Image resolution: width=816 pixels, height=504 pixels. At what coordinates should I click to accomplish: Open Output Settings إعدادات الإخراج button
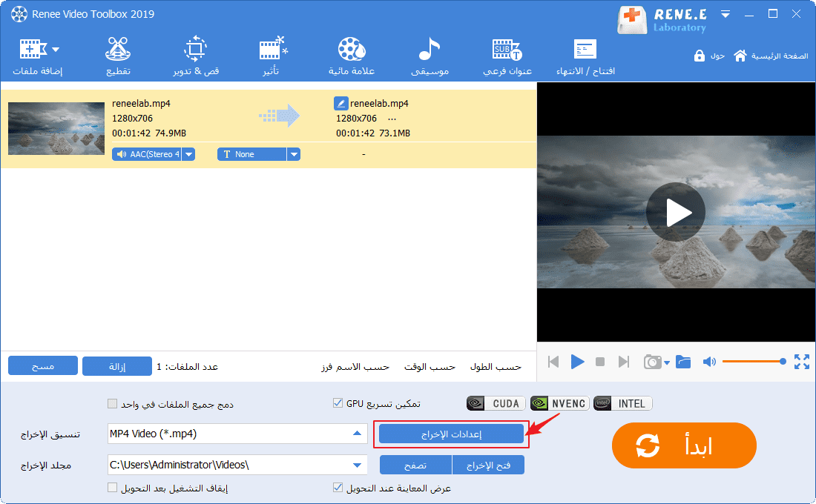451,434
